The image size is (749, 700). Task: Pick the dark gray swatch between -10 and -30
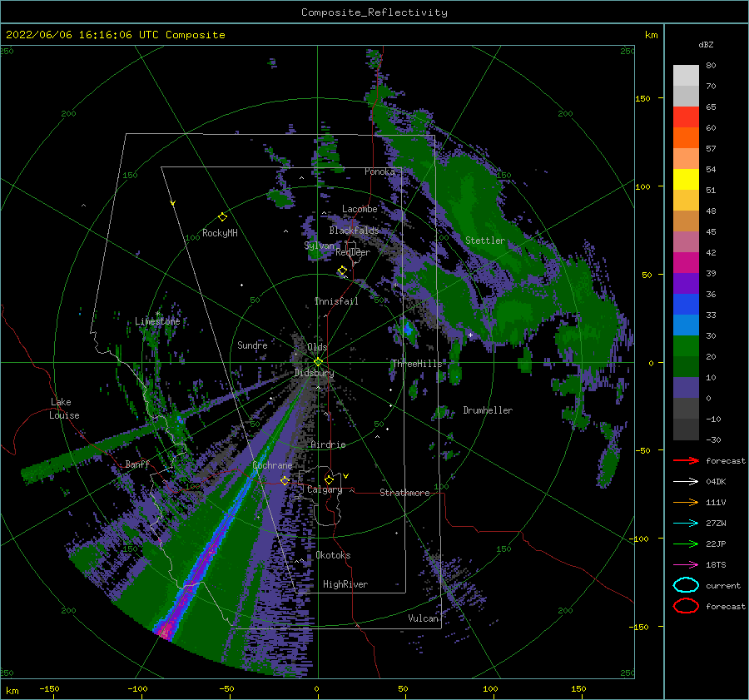(x=686, y=429)
